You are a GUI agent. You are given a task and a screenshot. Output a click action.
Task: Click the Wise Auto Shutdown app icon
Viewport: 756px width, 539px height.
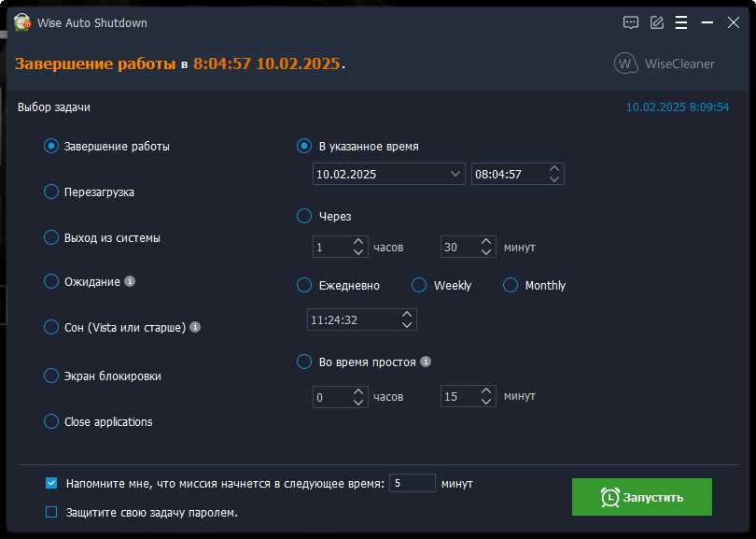tap(22, 22)
